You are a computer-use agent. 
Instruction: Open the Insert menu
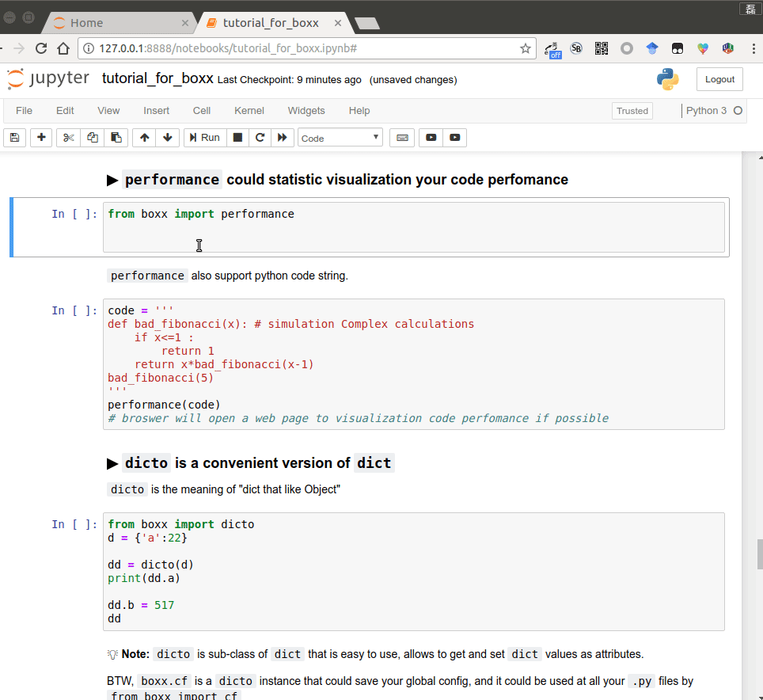156,111
